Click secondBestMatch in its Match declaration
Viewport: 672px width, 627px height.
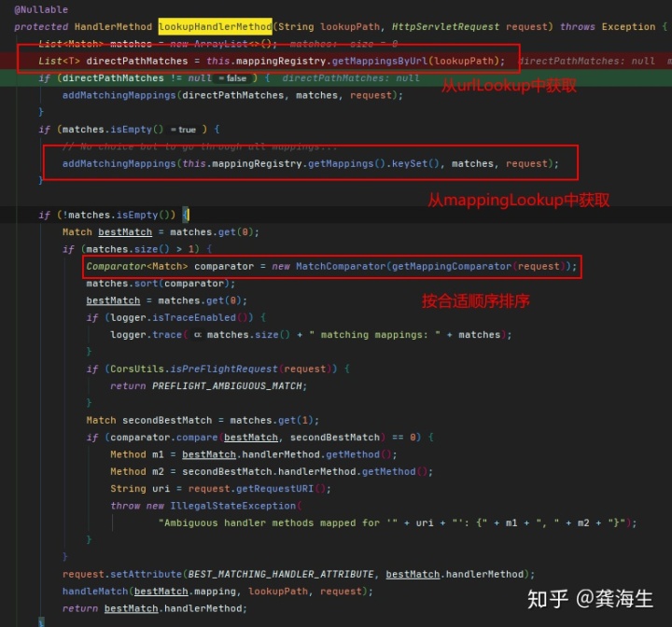click(167, 421)
